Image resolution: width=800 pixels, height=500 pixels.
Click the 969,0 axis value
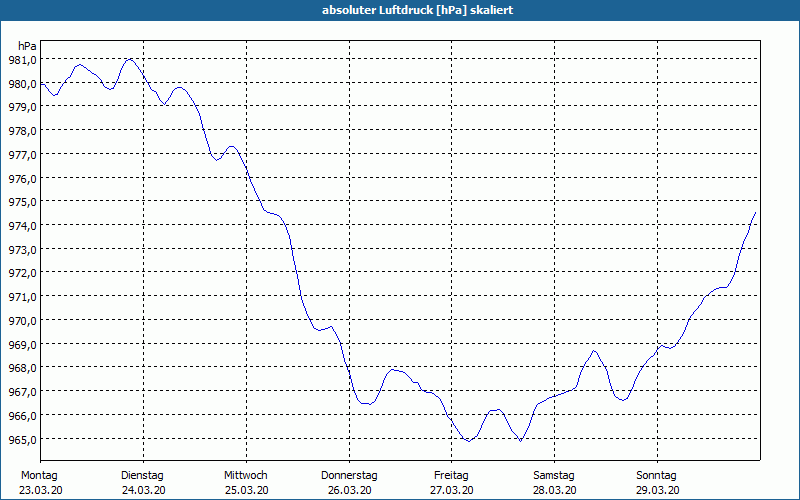pyautogui.click(x=22, y=344)
